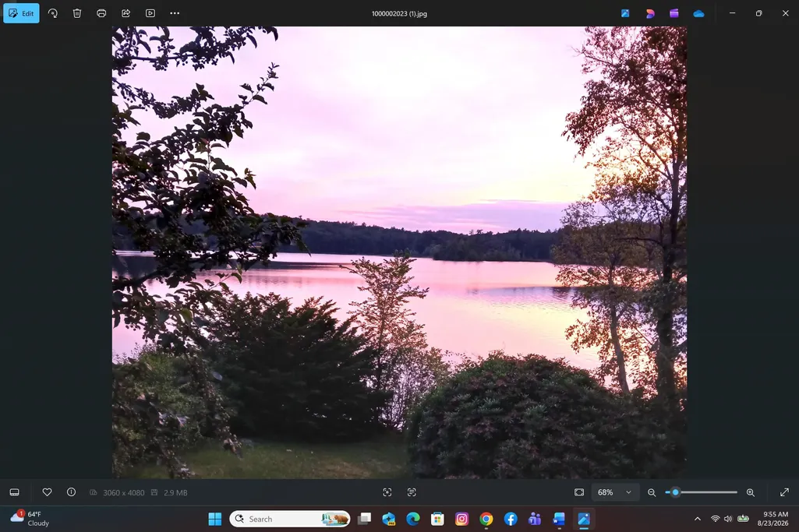The width and height of the screenshot is (799, 532).
Task: Show hidden icons in system tray
Action: point(698,519)
